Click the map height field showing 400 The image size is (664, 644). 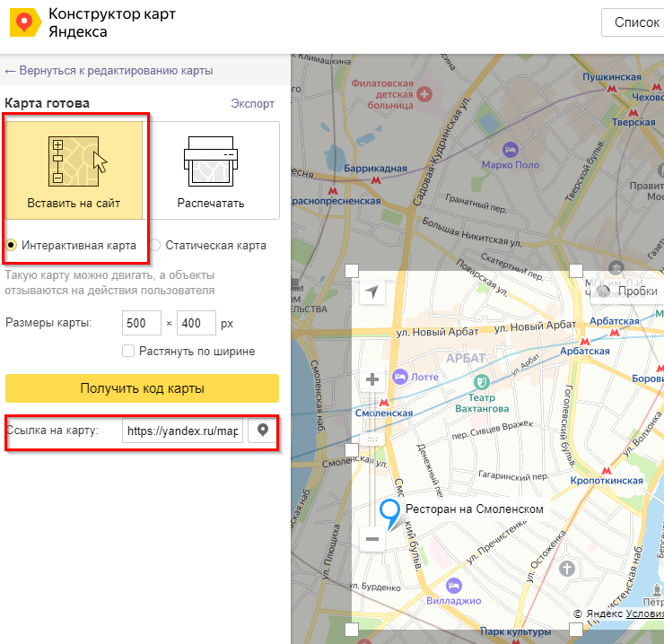coord(197,323)
